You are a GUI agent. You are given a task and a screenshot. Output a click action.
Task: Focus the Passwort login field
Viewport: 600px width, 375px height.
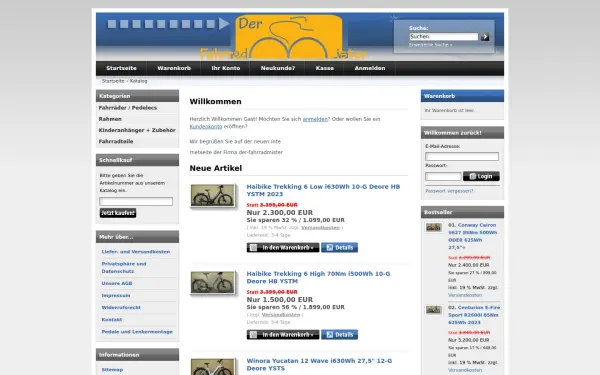(443, 176)
